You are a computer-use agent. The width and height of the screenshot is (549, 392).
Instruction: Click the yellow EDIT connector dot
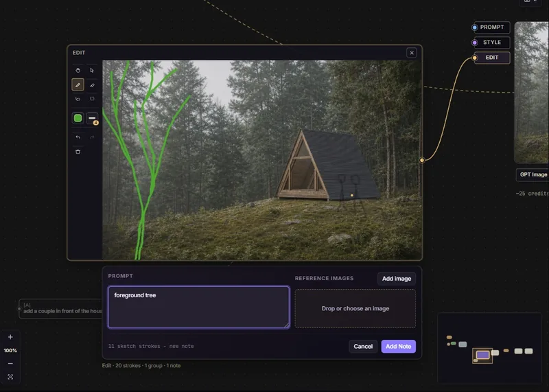coord(475,58)
